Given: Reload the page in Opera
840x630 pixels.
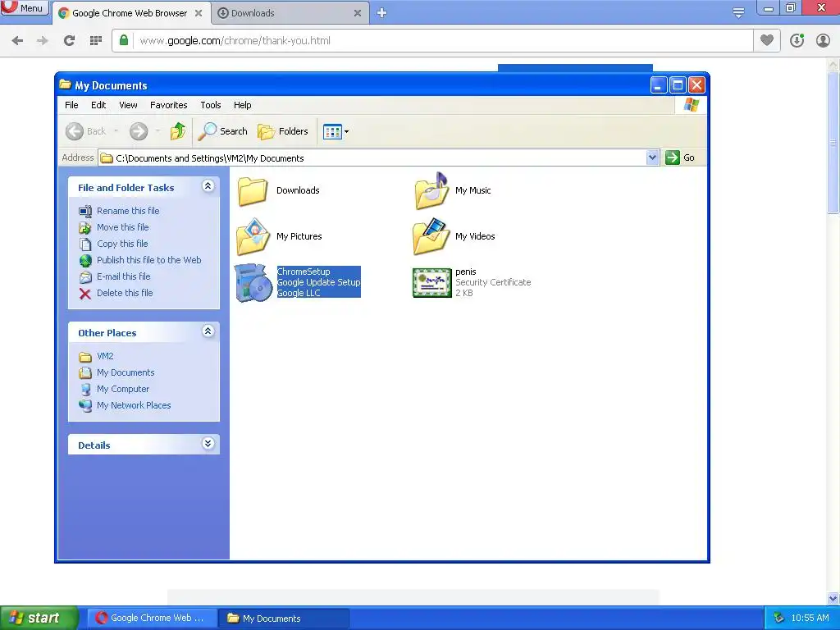Looking at the screenshot, I should click(x=69, y=40).
